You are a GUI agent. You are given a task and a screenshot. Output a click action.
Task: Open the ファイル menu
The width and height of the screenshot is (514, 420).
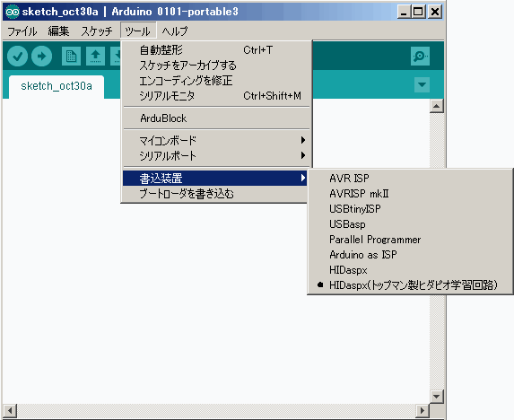[22, 31]
